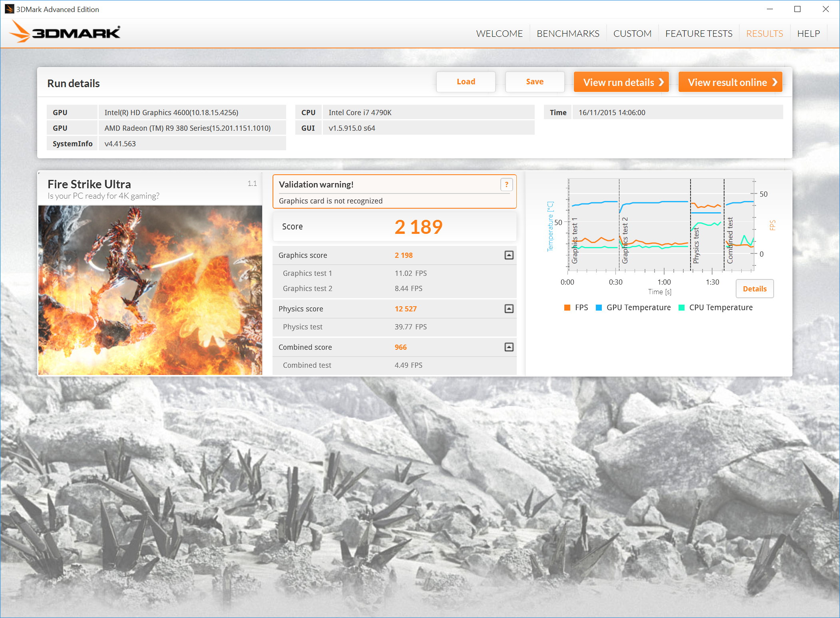Viewport: 840px width, 618px height.
Task: Open the Help tab
Action: [808, 34]
